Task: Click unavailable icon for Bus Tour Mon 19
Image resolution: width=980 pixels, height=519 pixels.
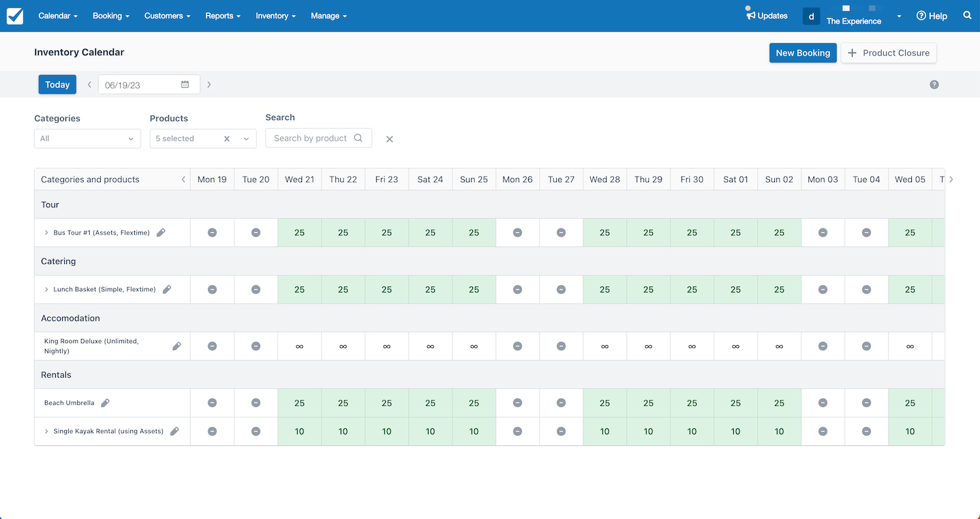Action: 212,233
